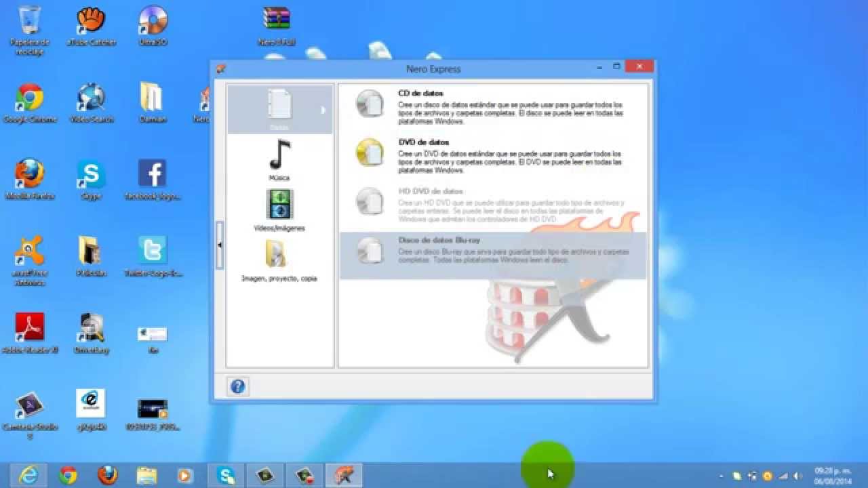Open File Explorer from the taskbar
The width and height of the screenshot is (868, 488).
(x=146, y=476)
